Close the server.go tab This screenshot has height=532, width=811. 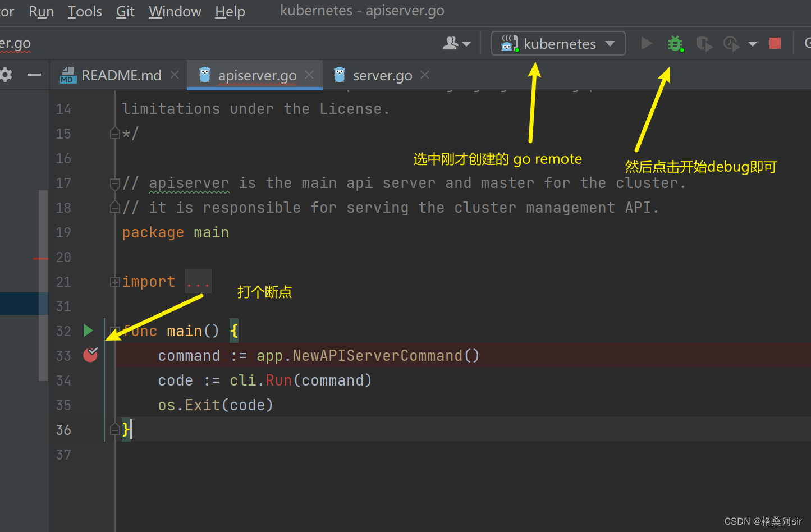(x=425, y=75)
